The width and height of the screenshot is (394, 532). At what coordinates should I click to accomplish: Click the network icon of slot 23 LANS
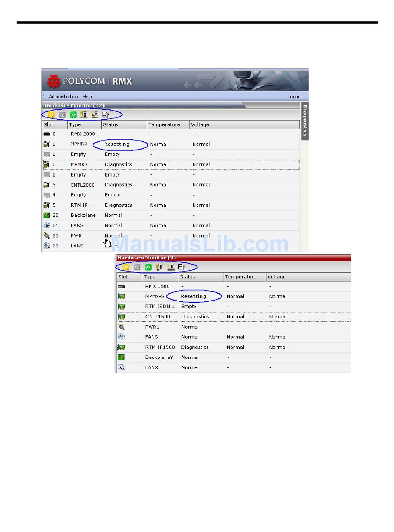click(47, 246)
